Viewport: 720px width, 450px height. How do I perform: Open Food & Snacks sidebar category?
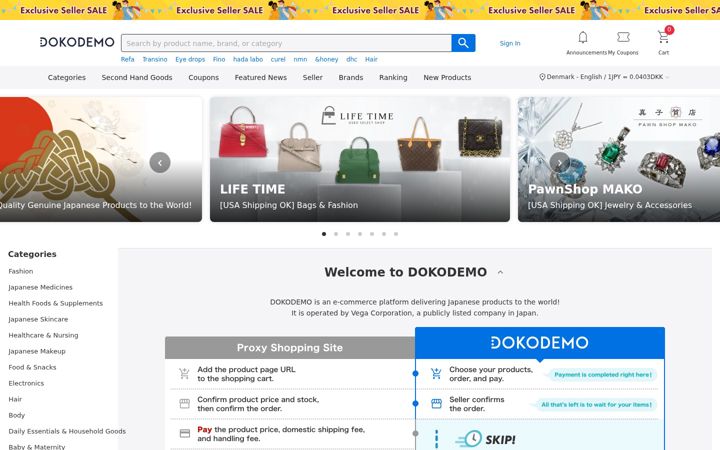coord(32,367)
